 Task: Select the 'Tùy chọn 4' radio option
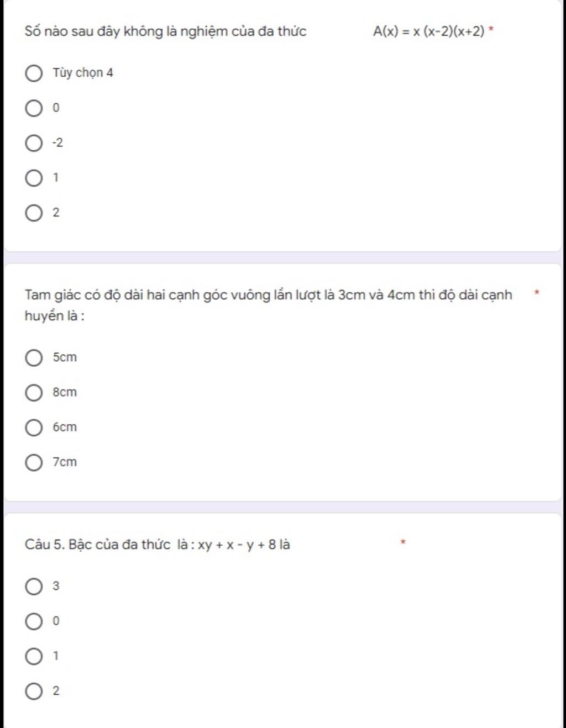[34, 73]
